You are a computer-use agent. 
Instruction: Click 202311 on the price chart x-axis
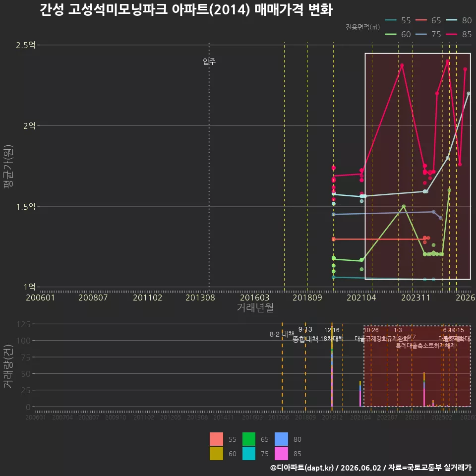click(416, 297)
